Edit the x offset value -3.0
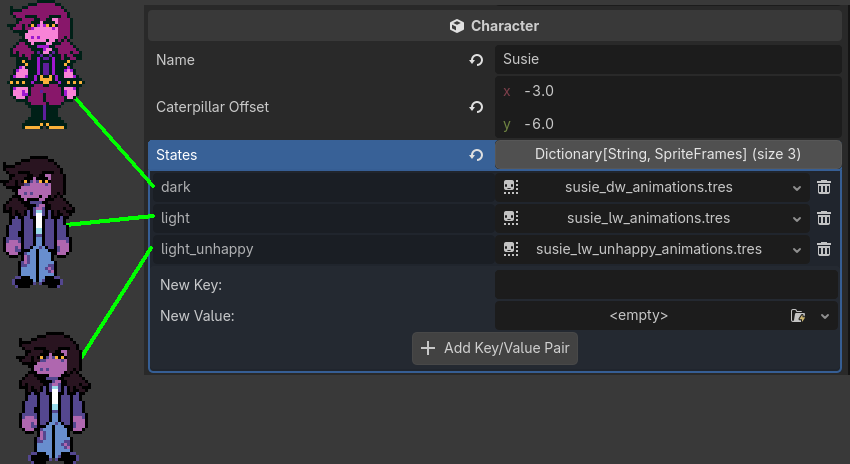Image resolution: width=850 pixels, height=464 pixels. tap(668, 91)
